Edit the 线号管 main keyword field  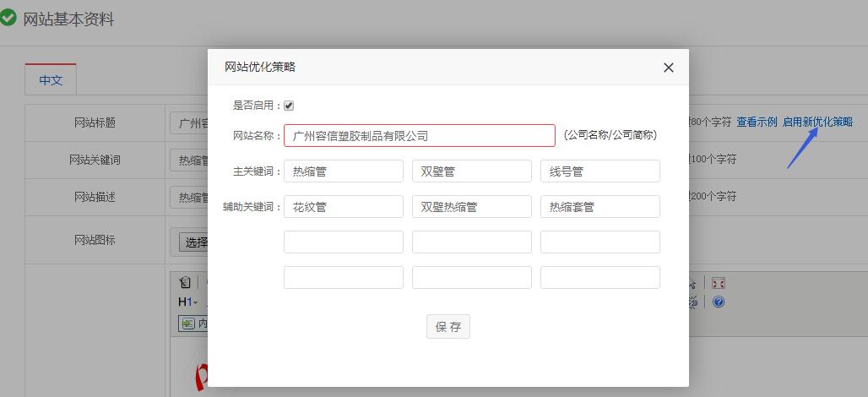(x=600, y=171)
